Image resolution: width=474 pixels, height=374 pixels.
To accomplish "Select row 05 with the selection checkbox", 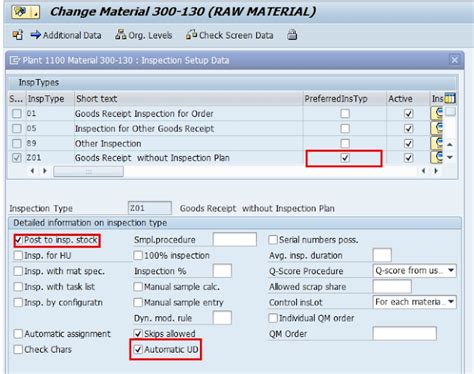I will [17, 128].
